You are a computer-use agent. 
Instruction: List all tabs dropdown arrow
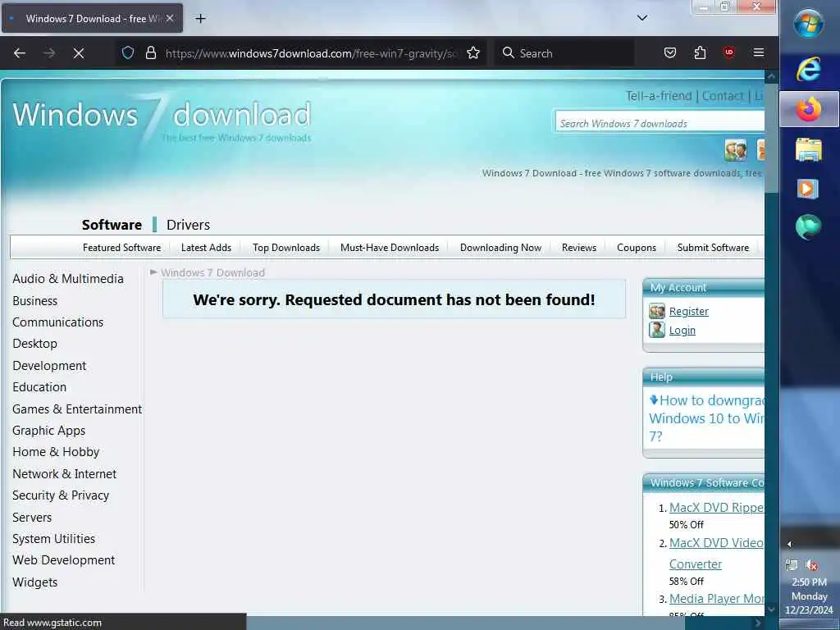[642, 18]
